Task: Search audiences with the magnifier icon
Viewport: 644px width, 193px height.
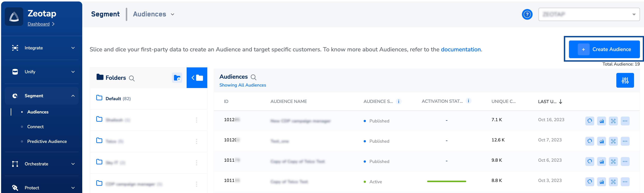Action: [254, 77]
